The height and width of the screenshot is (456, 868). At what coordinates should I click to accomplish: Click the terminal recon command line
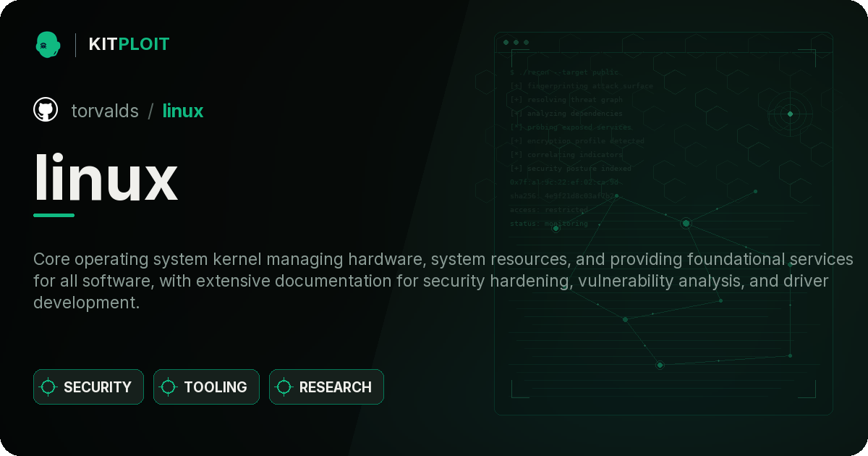[x=565, y=72]
